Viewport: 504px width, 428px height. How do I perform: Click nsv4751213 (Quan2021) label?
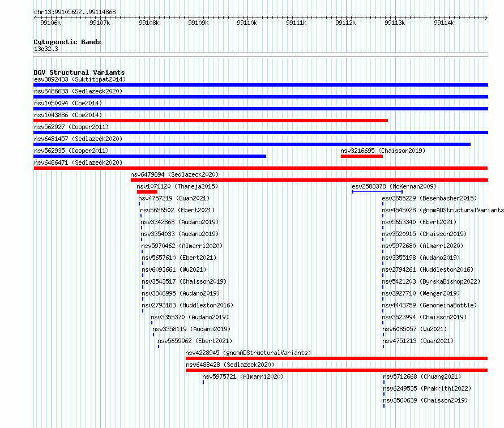(x=418, y=341)
